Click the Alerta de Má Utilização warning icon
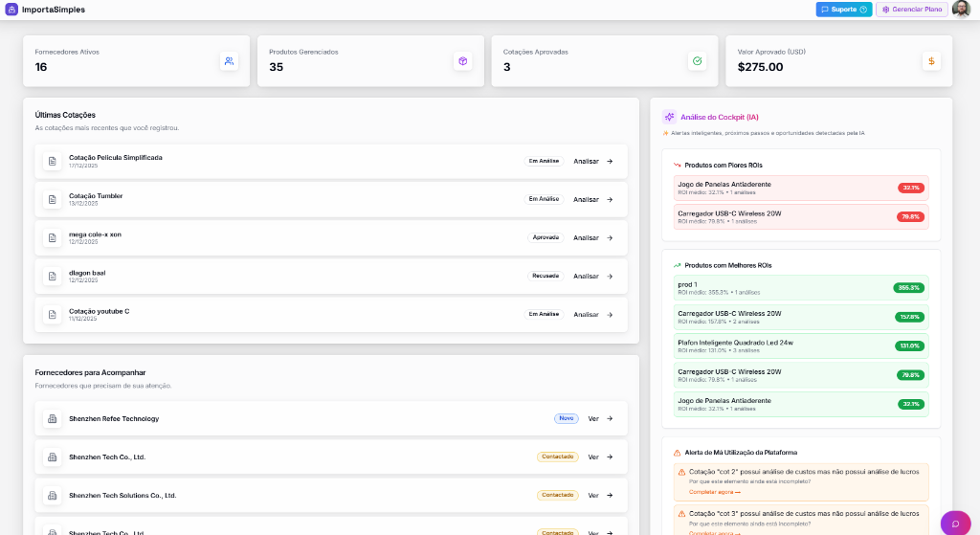The height and width of the screenshot is (535, 980). pyautogui.click(x=677, y=453)
